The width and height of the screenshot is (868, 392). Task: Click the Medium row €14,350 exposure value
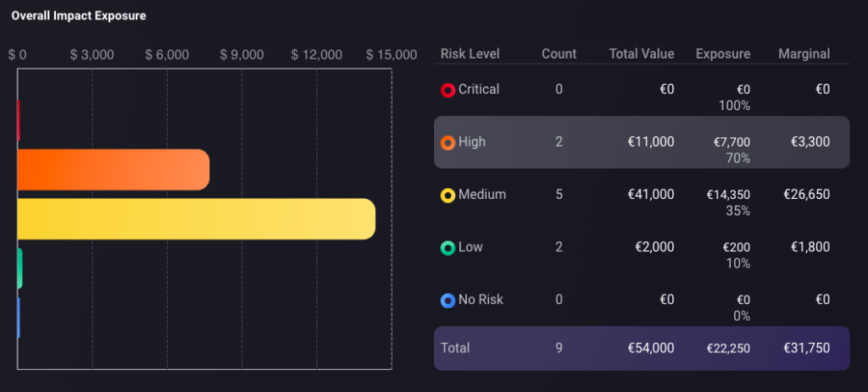pos(728,195)
